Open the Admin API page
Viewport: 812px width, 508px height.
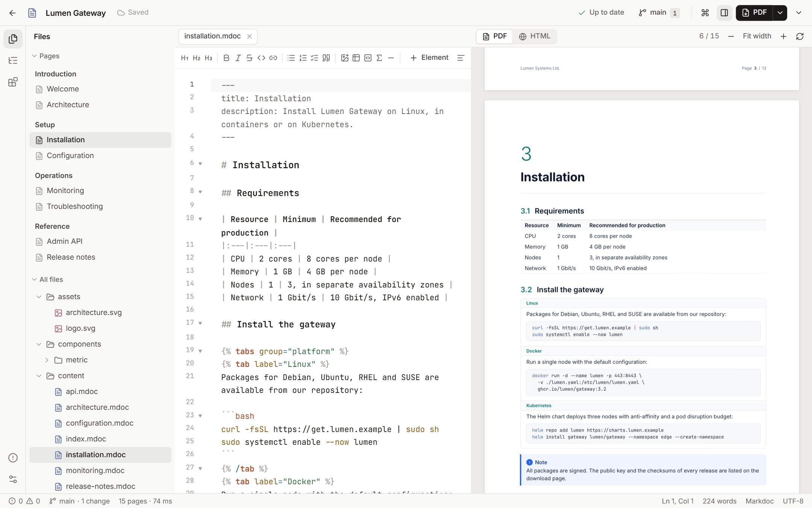point(100,241)
